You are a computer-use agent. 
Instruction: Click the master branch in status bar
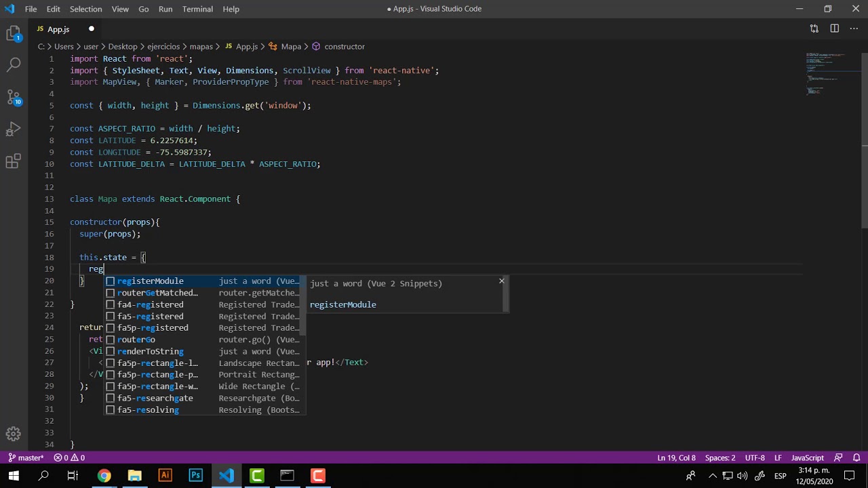pos(26,457)
